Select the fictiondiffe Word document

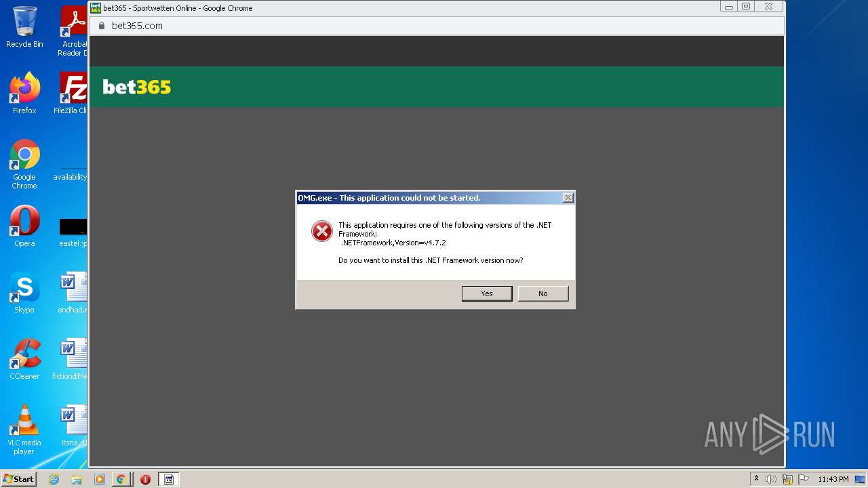(71, 359)
